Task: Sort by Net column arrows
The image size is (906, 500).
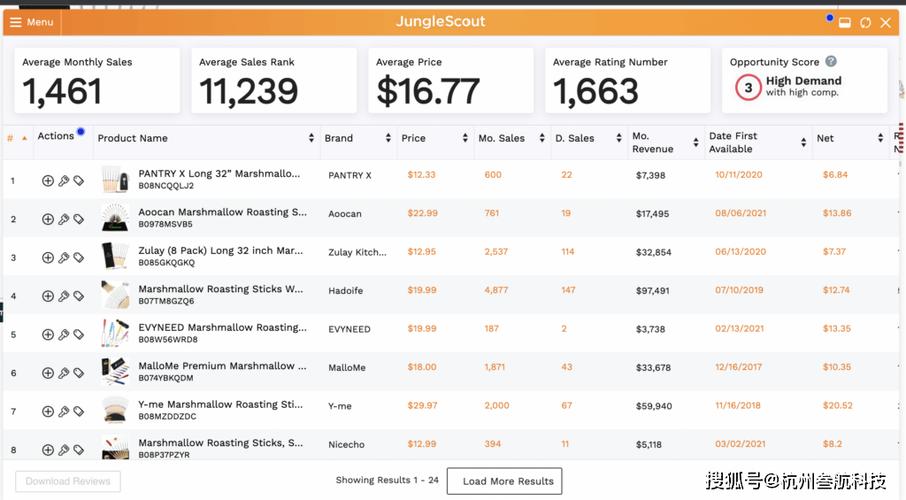Action: pyautogui.click(x=881, y=138)
